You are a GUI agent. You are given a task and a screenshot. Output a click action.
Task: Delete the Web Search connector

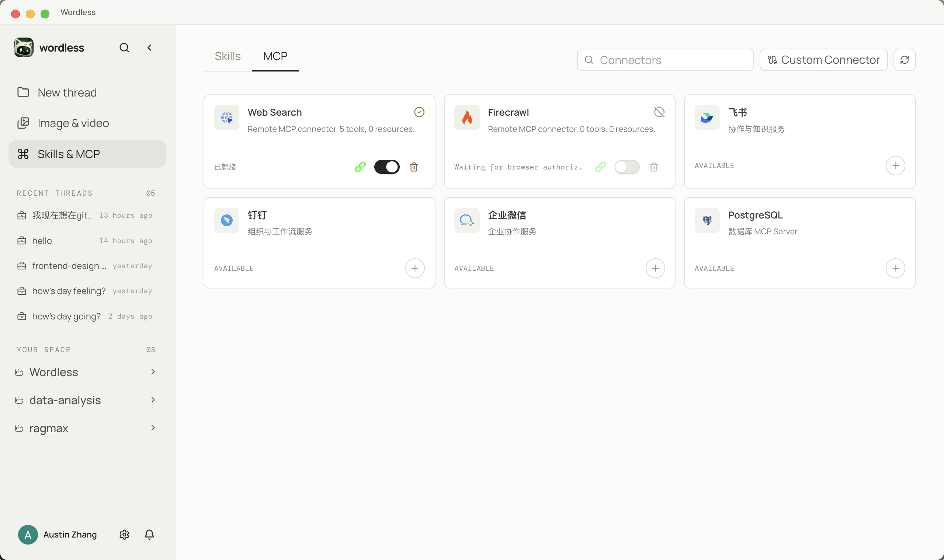414,167
